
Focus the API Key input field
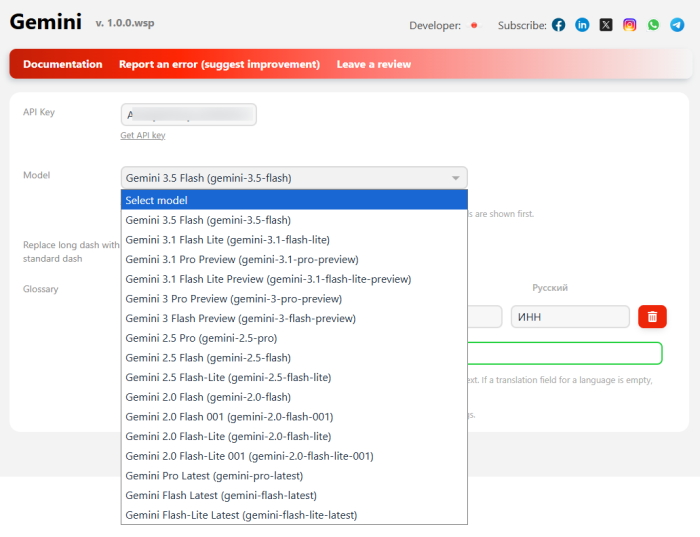click(x=188, y=115)
